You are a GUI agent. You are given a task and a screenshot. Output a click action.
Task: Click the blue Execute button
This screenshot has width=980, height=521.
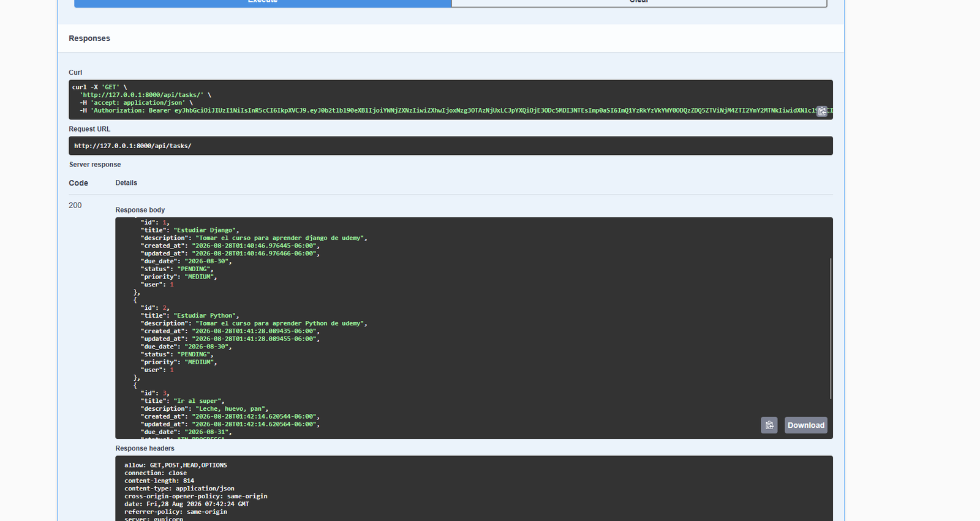tap(263, 2)
